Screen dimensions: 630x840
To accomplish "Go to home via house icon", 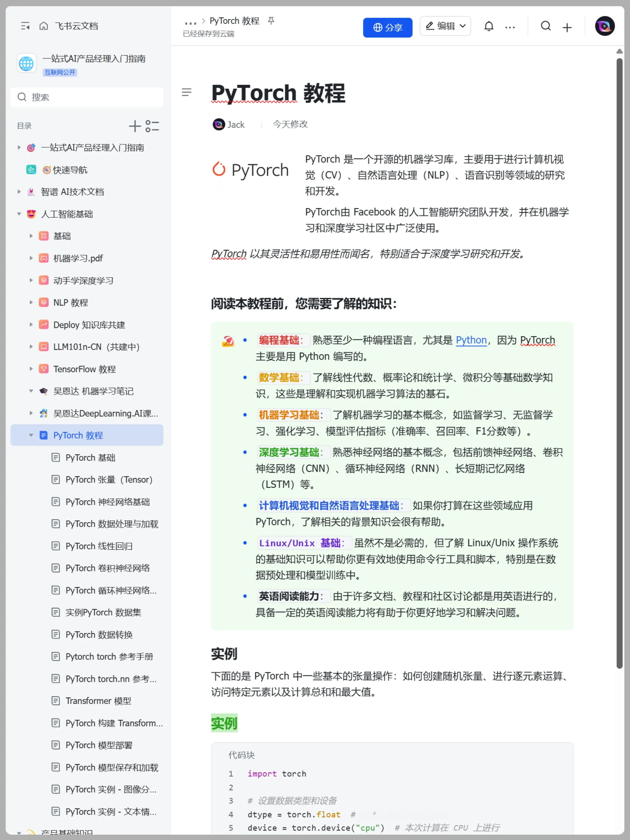I will click(x=44, y=26).
